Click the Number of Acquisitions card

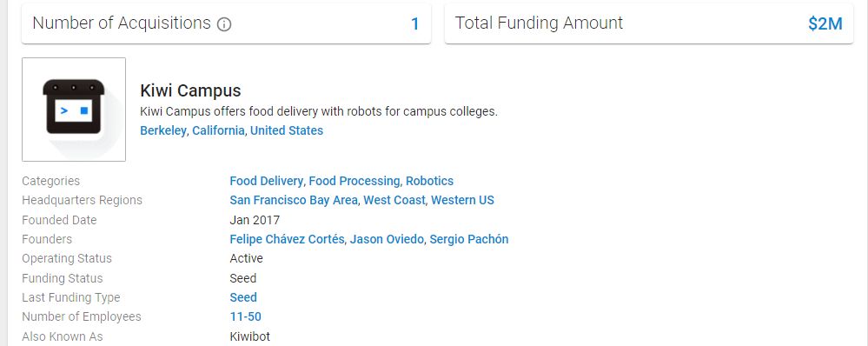[x=226, y=23]
